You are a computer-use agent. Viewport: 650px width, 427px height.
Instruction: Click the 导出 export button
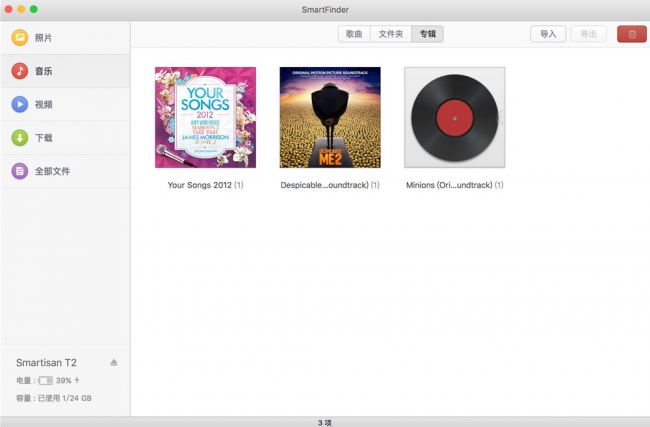[x=588, y=34]
